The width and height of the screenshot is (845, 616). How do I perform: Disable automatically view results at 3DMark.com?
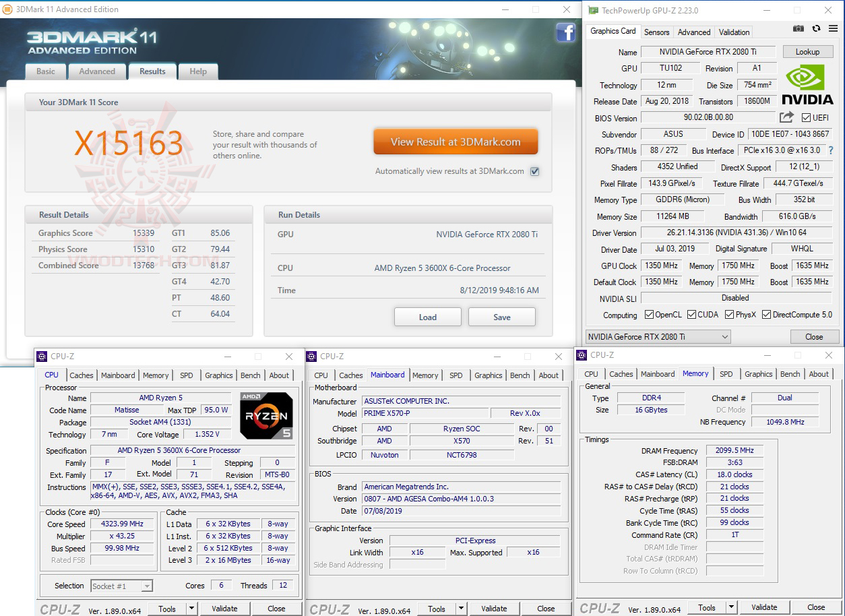pyautogui.click(x=534, y=171)
